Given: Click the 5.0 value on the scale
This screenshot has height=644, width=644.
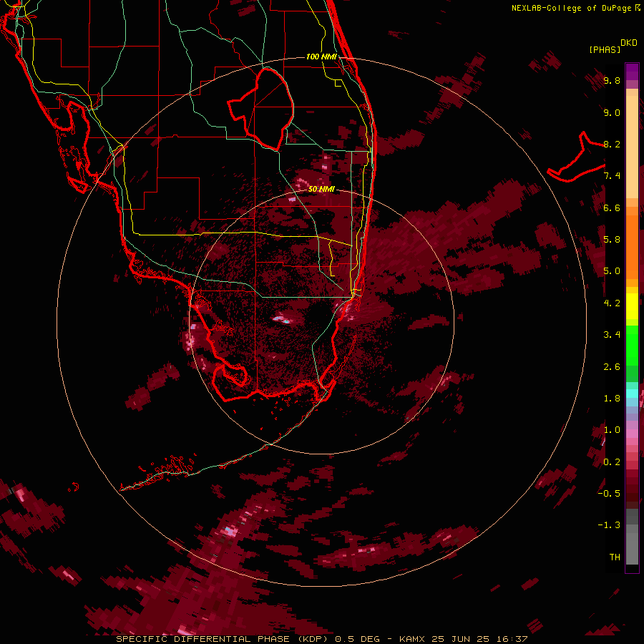Looking at the screenshot, I should click(612, 271).
